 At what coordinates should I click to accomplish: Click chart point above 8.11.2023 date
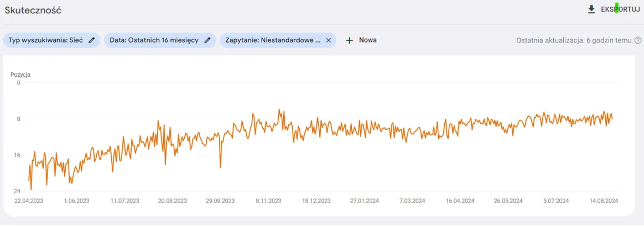point(268,126)
